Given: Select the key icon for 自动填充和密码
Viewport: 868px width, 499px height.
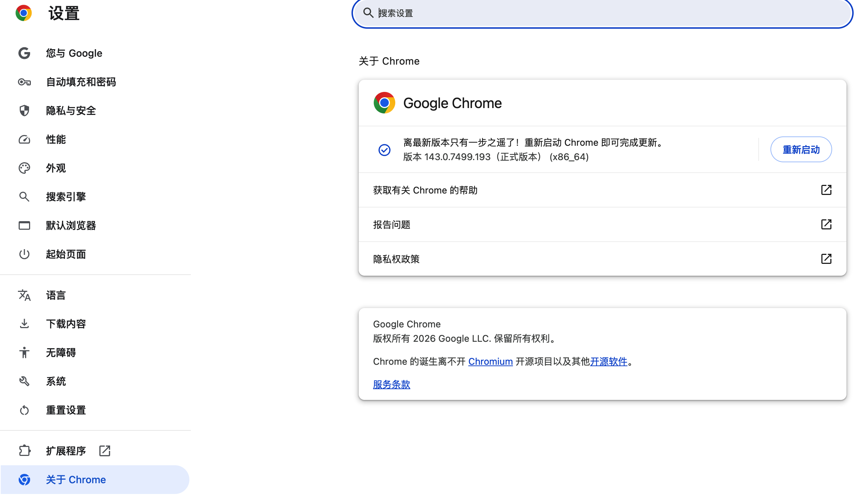Looking at the screenshot, I should (x=24, y=82).
